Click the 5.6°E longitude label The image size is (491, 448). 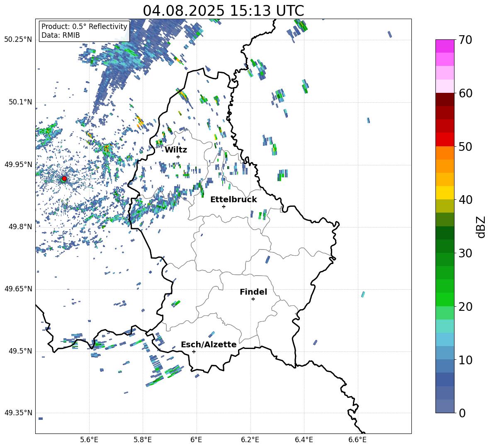89,440
